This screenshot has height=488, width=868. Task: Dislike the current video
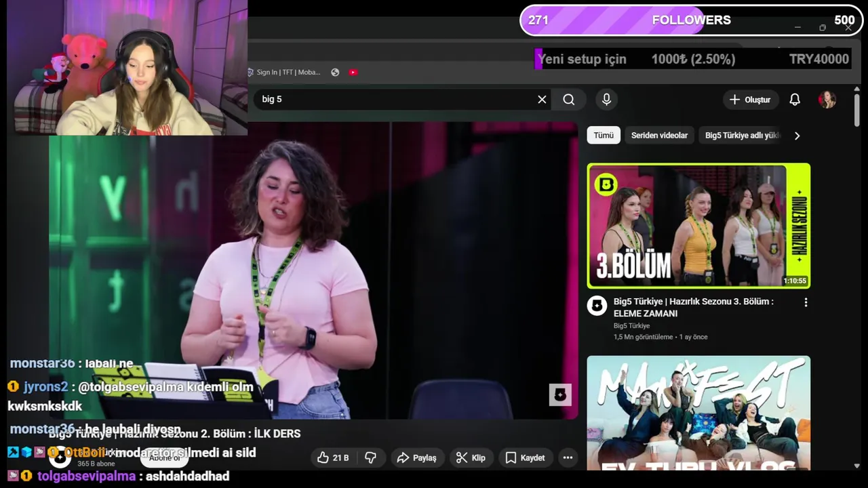[370, 458]
